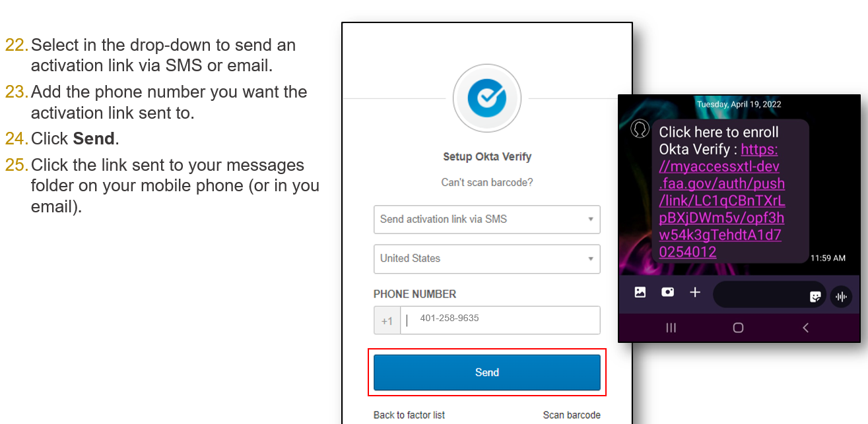Tap the Android recent apps button

point(671,328)
